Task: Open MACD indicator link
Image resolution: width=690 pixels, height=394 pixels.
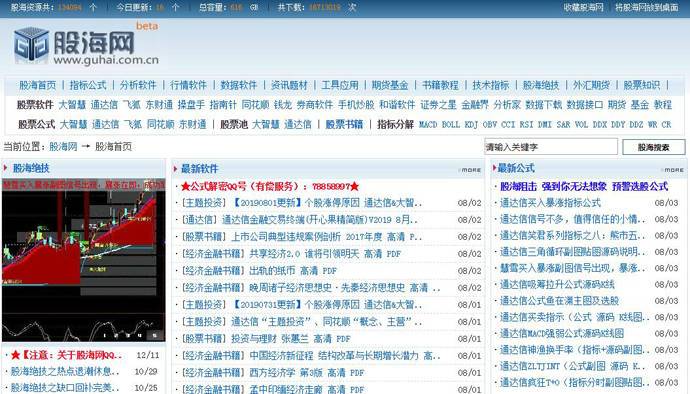Action: pyautogui.click(x=428, y=125)
